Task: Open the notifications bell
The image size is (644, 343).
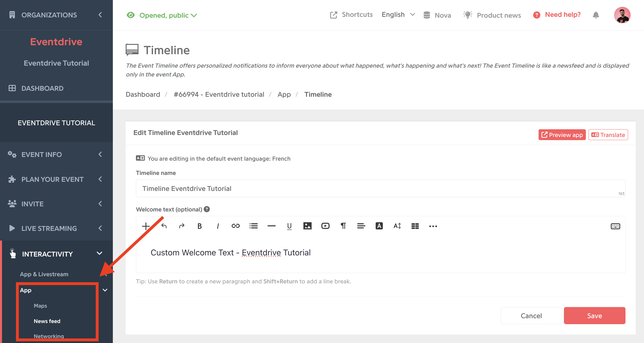Action: [x=596, y=15]
